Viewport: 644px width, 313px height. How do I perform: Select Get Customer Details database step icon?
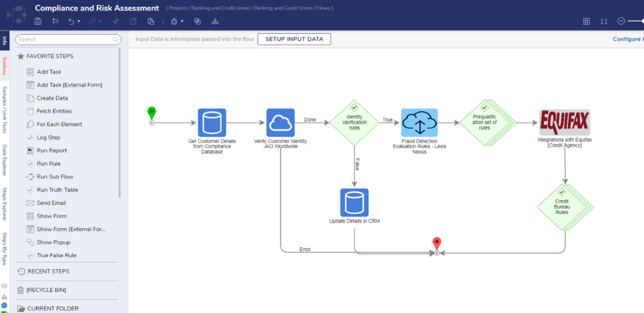pyautogui.click(x=212, y=123)
